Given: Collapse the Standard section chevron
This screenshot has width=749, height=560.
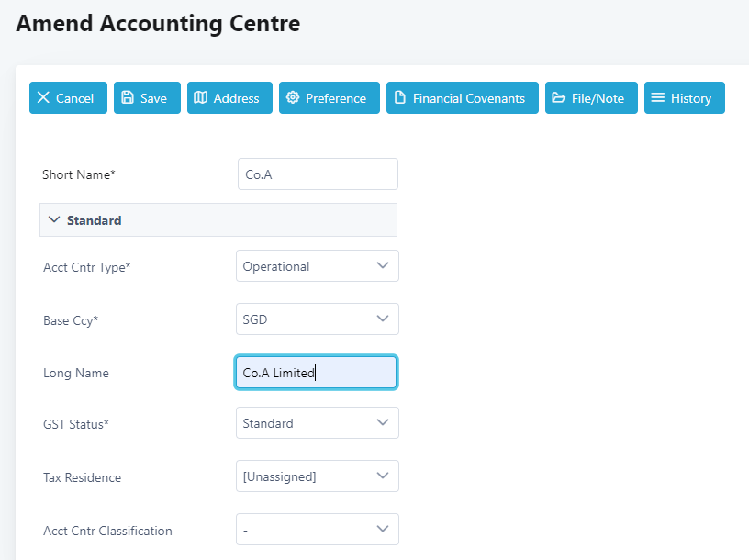Looking at the screenshot, I should tap(54, 220).
